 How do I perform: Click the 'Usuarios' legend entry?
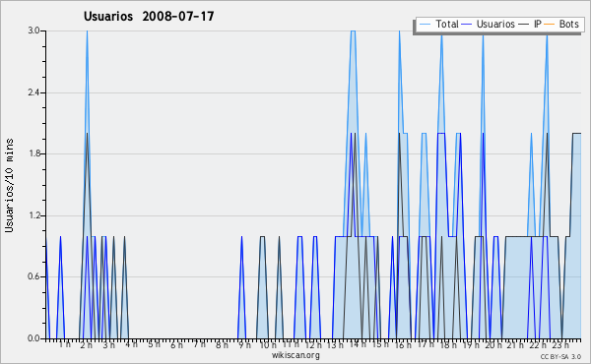(x=489, y=24)
